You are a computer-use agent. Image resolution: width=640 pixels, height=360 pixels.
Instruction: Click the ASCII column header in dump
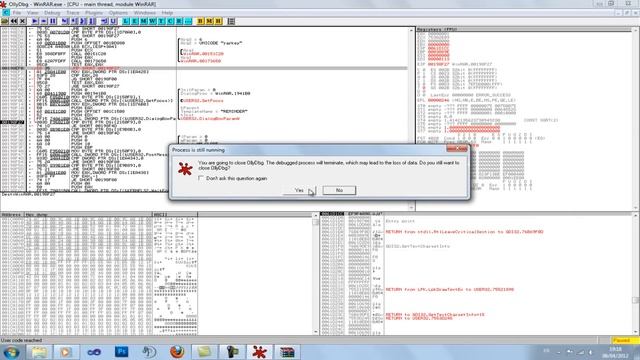[x=175, y=214]
